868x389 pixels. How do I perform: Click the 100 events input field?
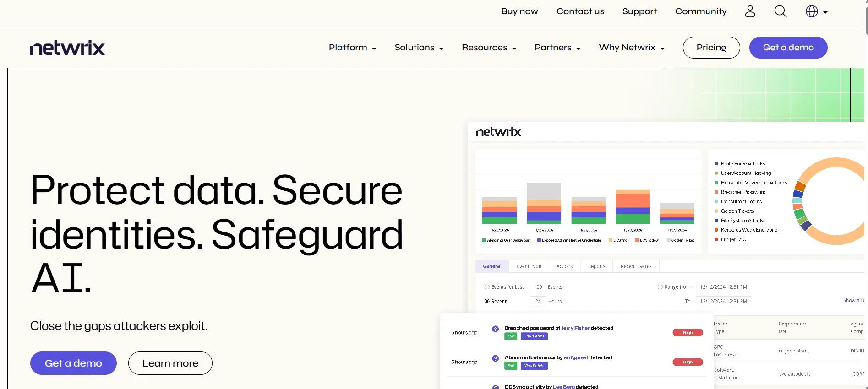pos(538,287)
